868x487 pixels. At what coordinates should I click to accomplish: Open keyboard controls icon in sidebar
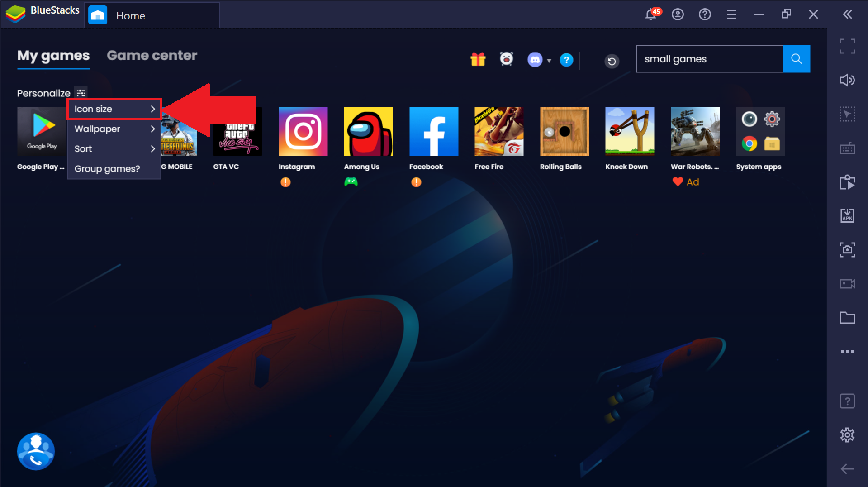(847, 148)
